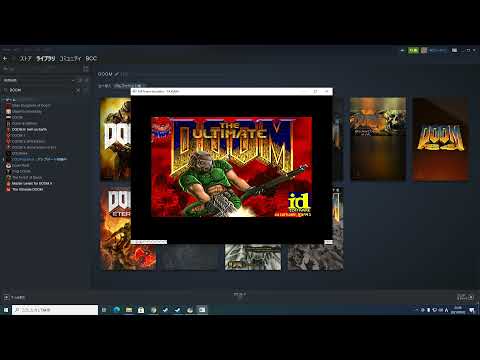Viewport: 480px width, 360px height.
Task: Select Final DOOM in game list
Action: [21, 171]
